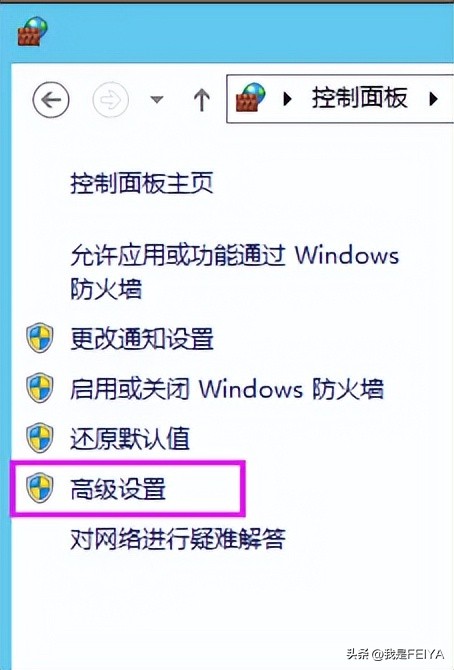Click the firewall icon in the title bar
This screenshot has width=454, height=670.
tap(32, 31)
